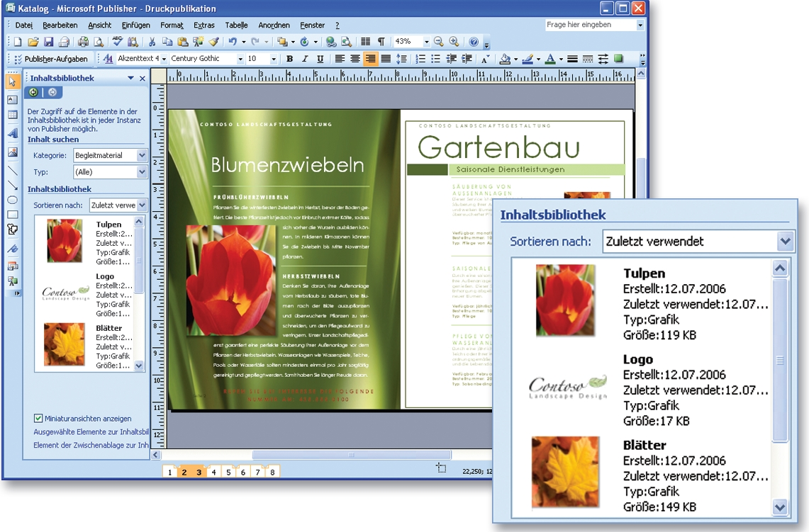Toggle italic formatting

305,59
